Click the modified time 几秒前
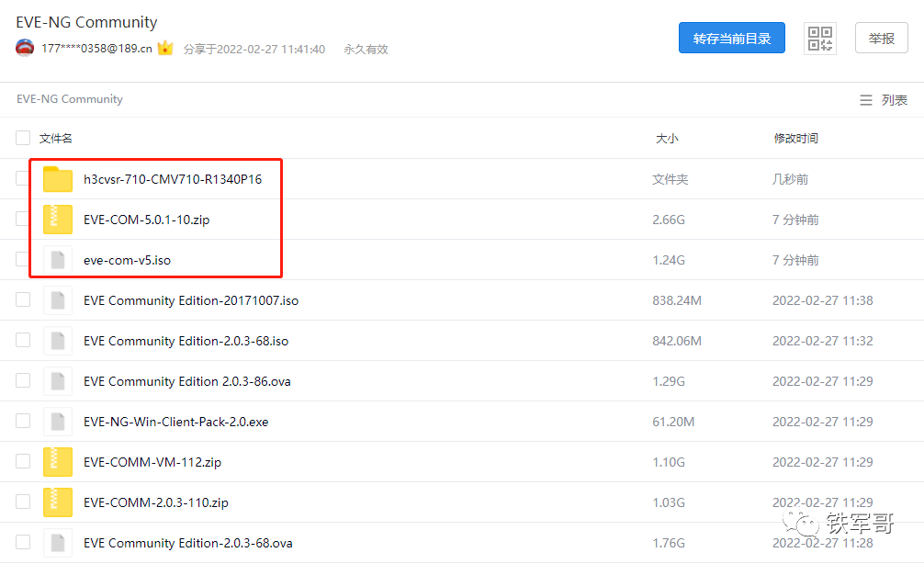924x564 pixels. click(790, 179)
